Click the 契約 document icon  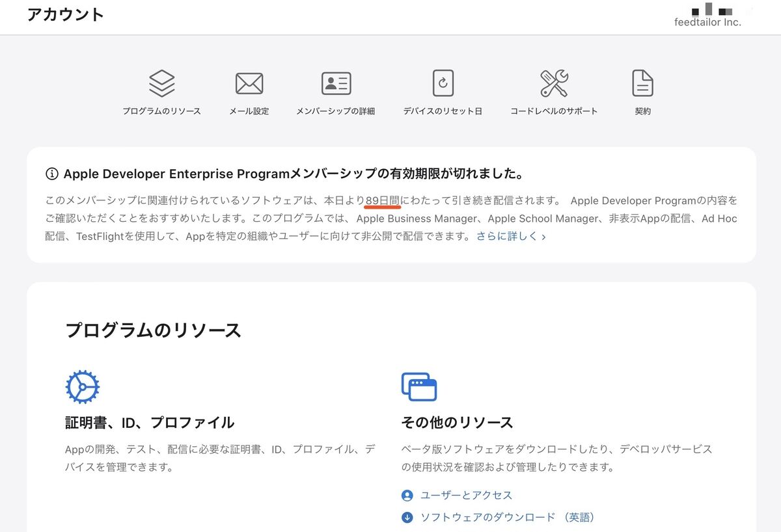tap(643, 83)
